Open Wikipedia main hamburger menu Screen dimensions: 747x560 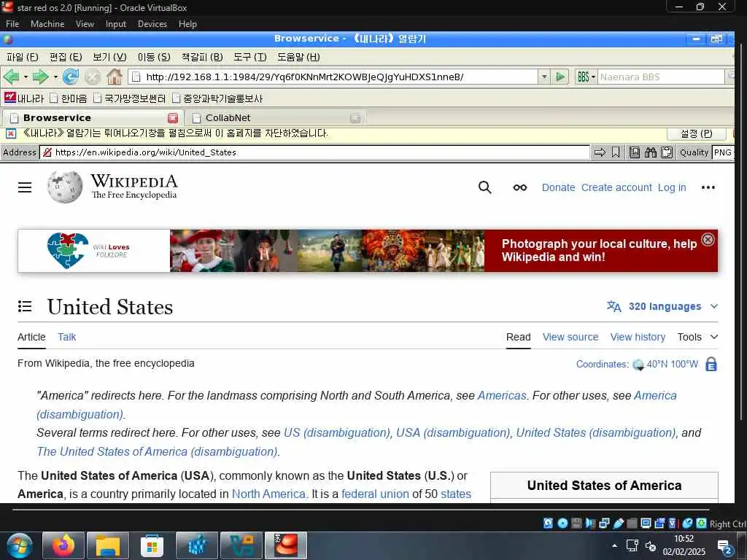tap(25, 187)
